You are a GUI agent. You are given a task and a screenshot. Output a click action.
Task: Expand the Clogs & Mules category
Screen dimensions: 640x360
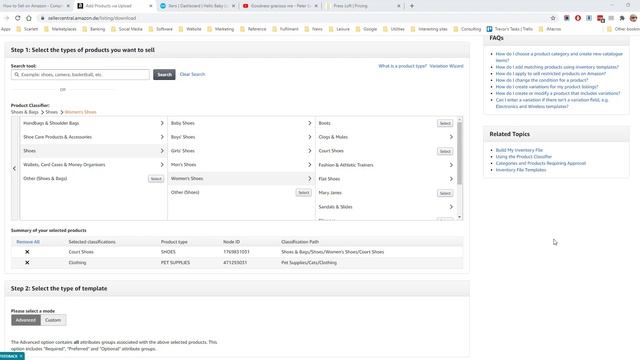pos(386,137)
